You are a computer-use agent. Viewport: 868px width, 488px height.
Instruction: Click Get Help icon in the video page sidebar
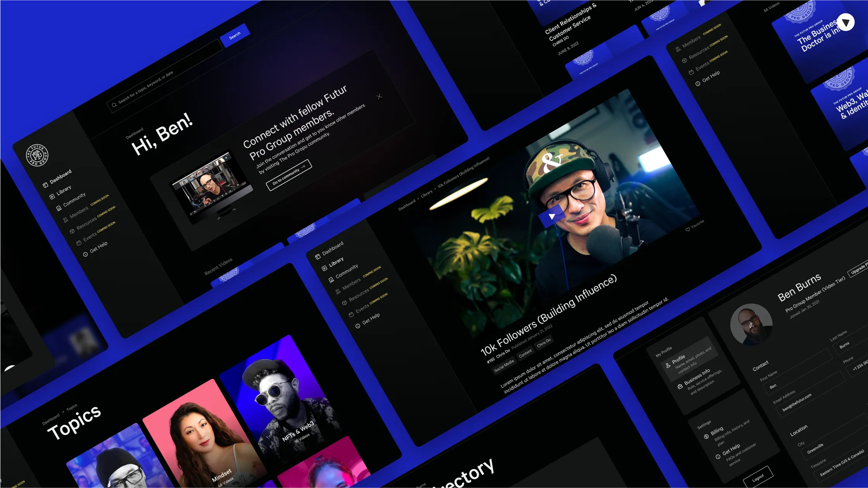(x=358, y=326)
